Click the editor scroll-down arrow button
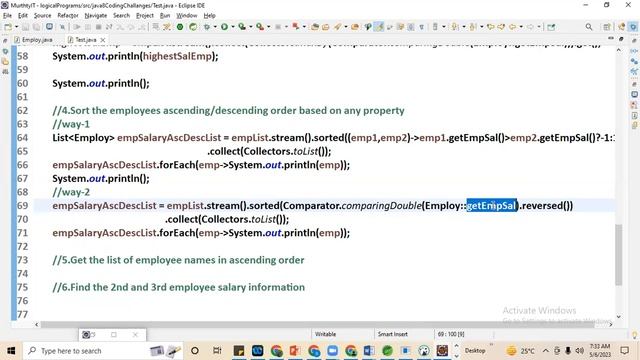Viewport: 640px width, 360px height. [x=618, y=316]
